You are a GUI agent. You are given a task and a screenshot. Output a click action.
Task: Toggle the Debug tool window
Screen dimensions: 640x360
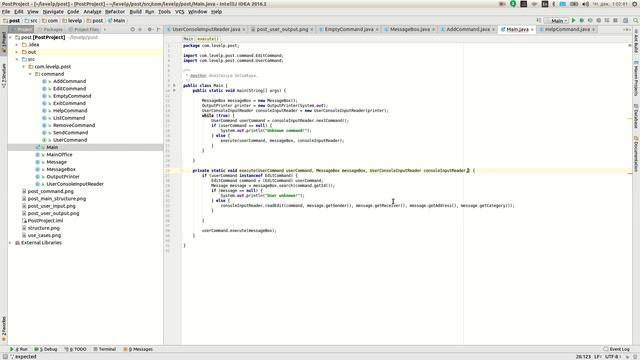coord(46,349)
